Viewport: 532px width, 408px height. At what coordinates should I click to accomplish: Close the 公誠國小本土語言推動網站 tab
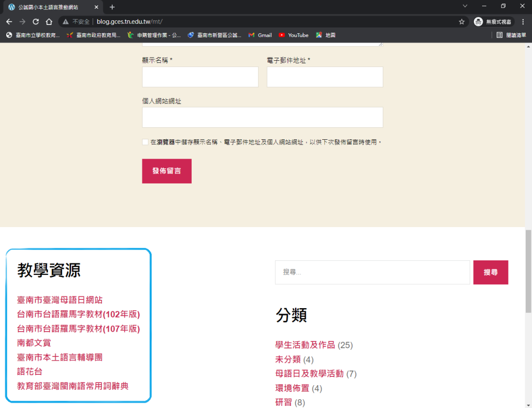[x=96, y=7]
